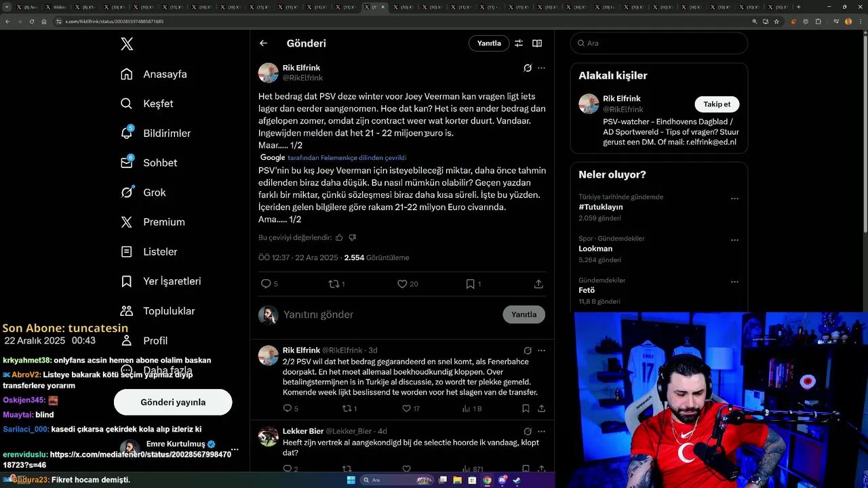Open the Windows Start menu
Screen dimensions: 868x488
(x=351, y=481)
